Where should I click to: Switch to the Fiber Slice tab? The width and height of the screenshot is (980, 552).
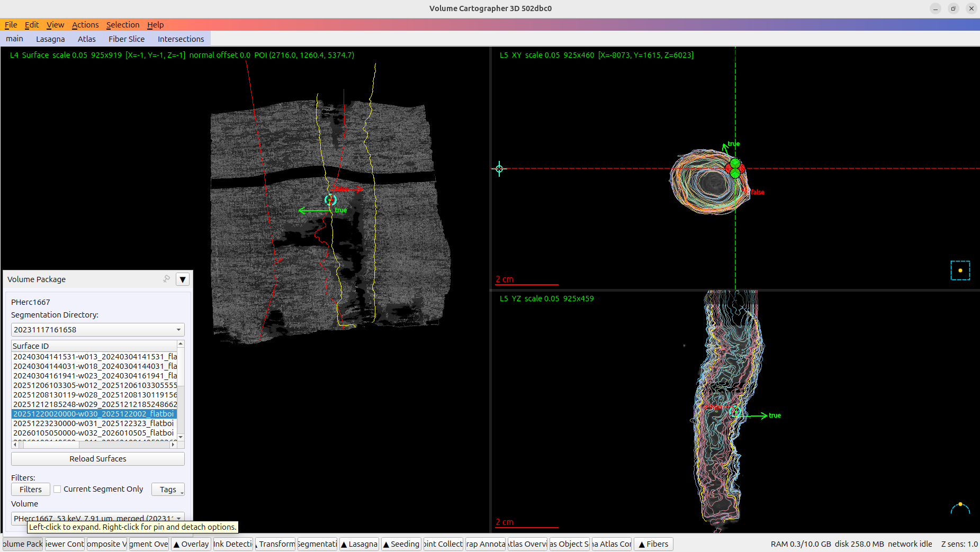(x=127, y=39)
